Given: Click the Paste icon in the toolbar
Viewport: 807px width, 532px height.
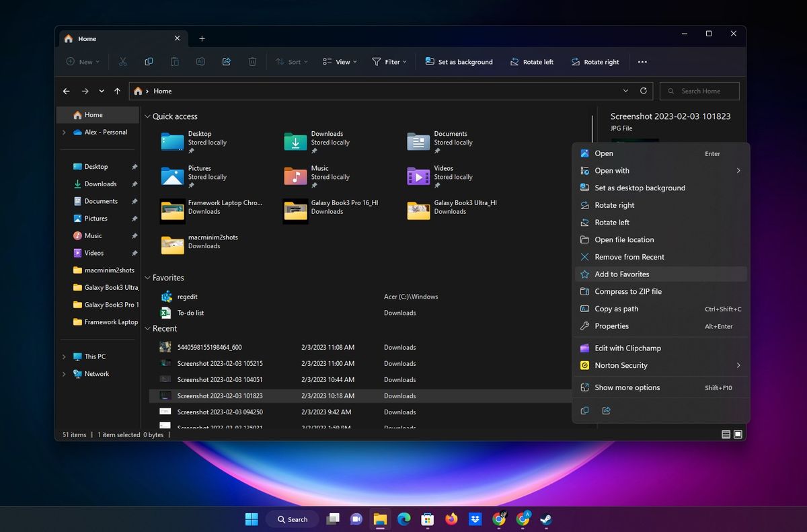Looking at the screenshot, I should pyautogui.click(x=174, y=61).
